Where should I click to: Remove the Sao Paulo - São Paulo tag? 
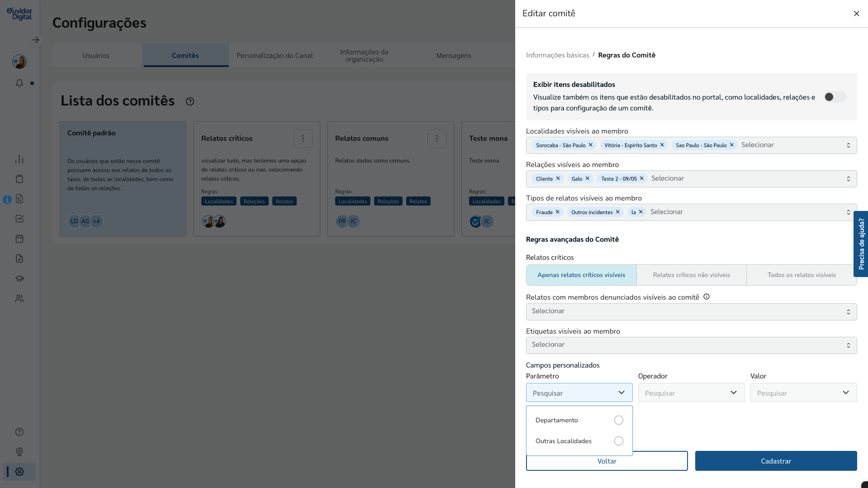(731, 145)
